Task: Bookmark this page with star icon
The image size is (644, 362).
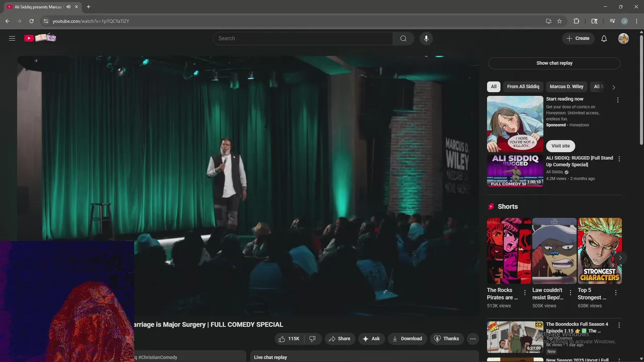Action: coord(559,21)
